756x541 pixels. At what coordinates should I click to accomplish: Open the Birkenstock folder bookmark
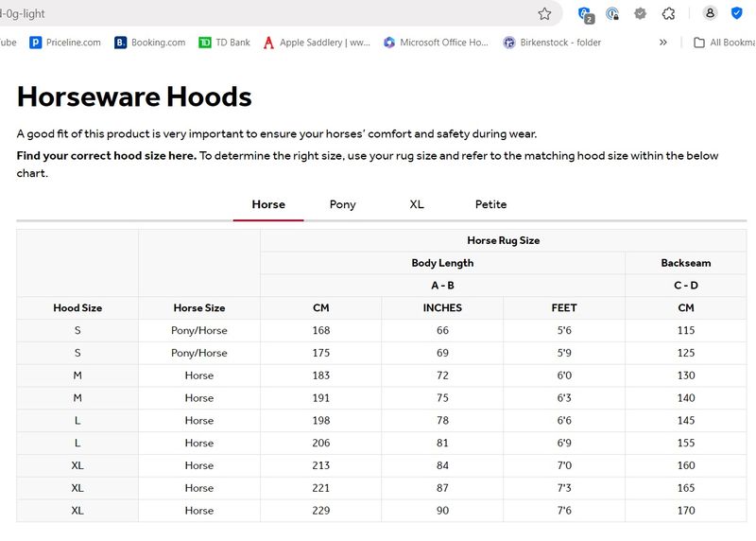[x=552, y=43]
